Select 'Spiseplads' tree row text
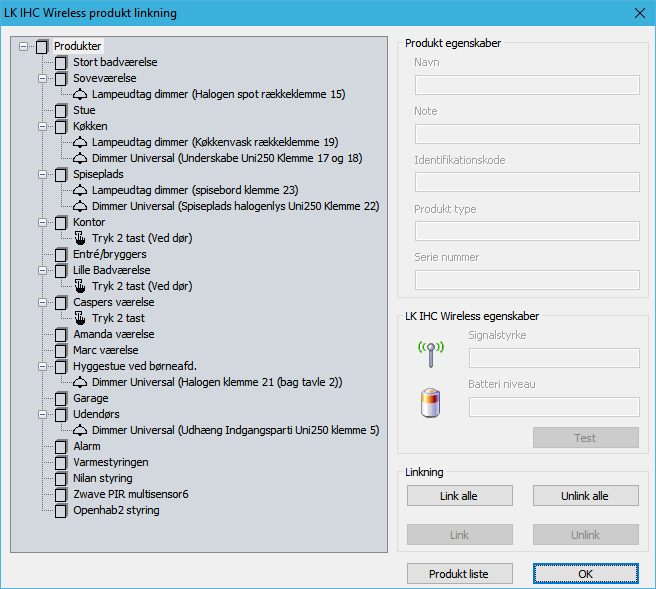The width and height of the screenshot is (656, 589). [x=98, y=174]
